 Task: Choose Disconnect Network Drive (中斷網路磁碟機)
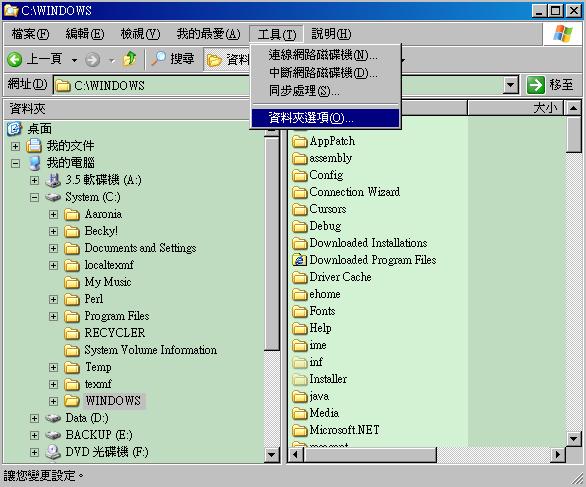click(x=326, y=73)
